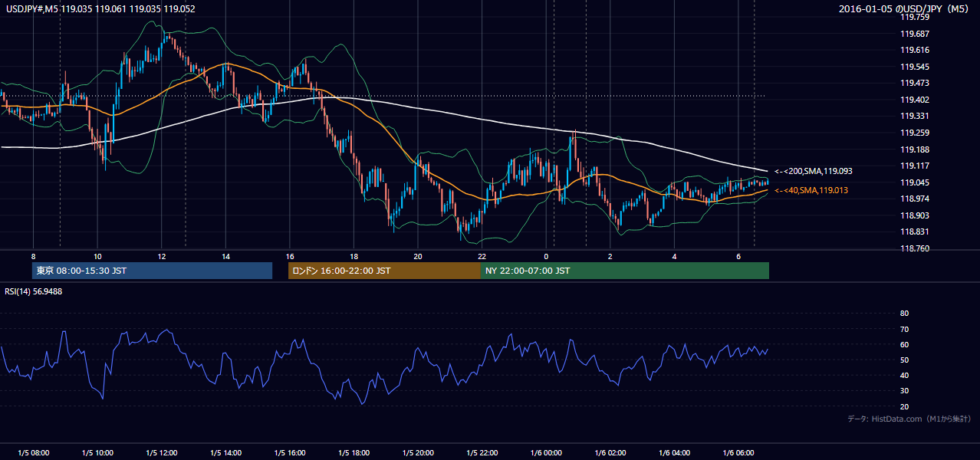
Task: Click the 40 SMA 119.013 label
Action: tap(812, 190)
